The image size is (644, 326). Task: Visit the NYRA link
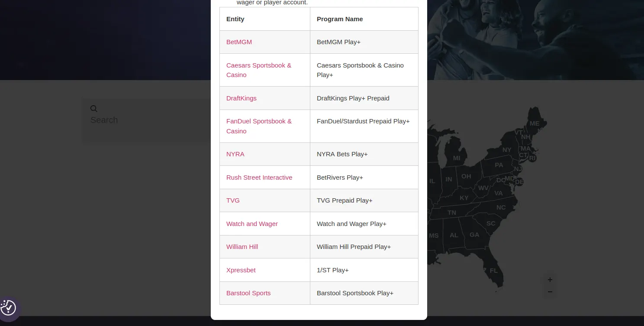tap(235, 154)
